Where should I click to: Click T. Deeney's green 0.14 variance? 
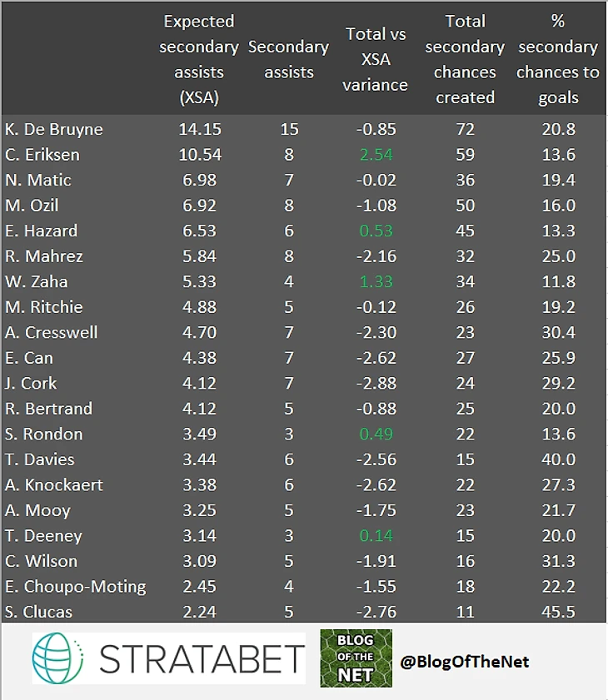pos(376,536)
